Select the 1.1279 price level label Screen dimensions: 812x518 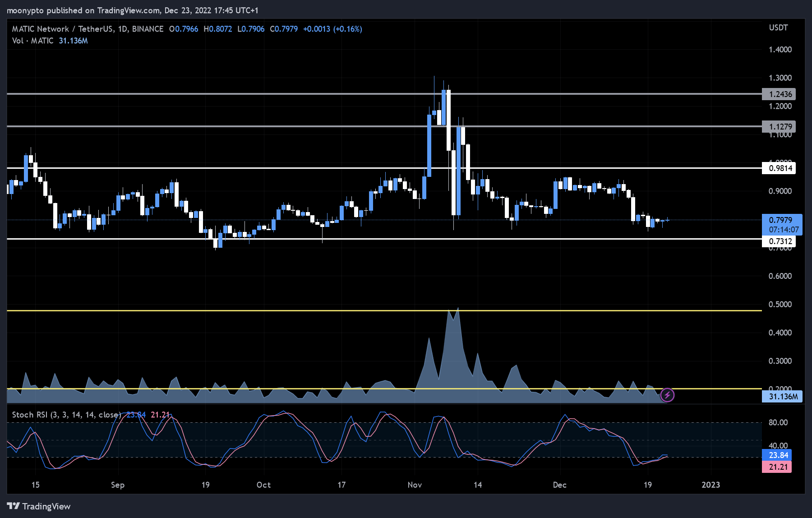(x=779, y=127)
